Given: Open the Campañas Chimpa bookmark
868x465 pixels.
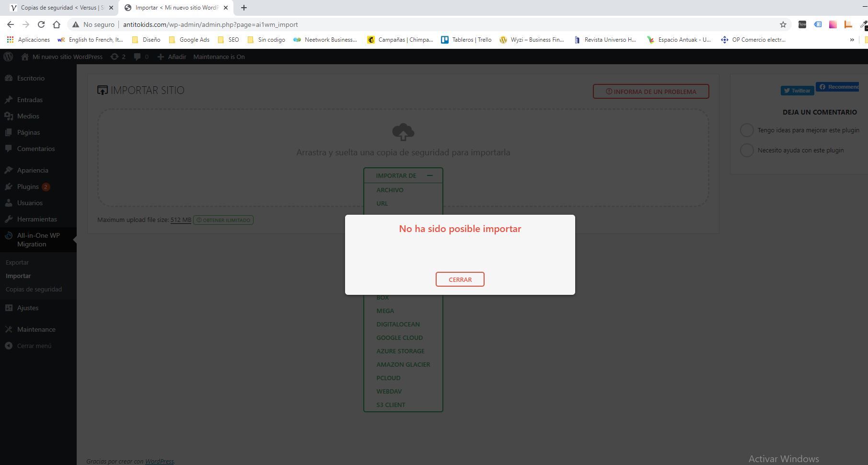Looking at the screenshot, I should pos(400,40).
